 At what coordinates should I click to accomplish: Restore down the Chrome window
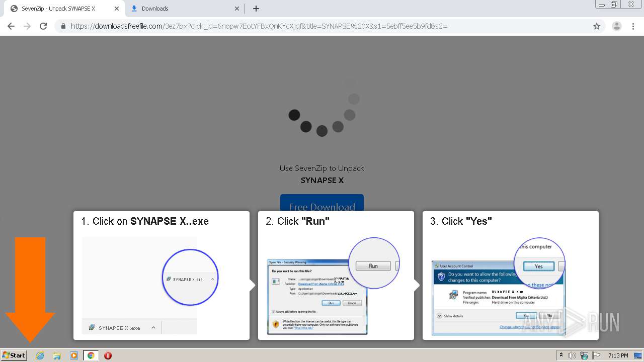[x=614, y=4]
